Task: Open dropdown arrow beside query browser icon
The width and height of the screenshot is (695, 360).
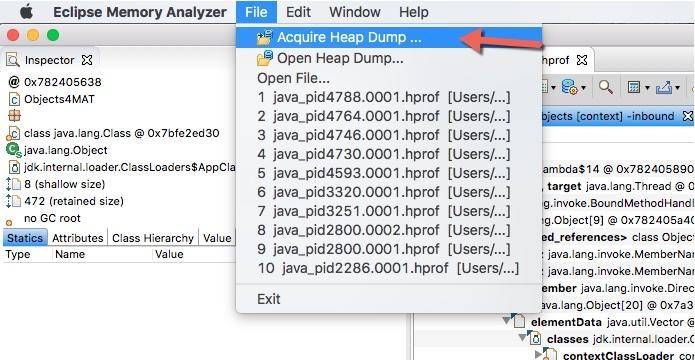Action: [x=583, y=88]
